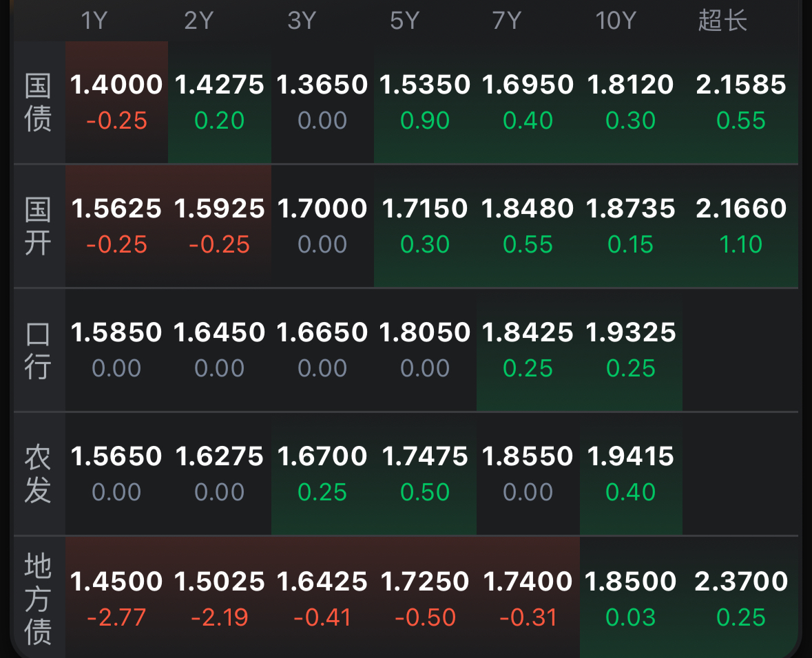Image resolution: width=812 pixels, height=658 pixels.
Task: Click the 农发 row label
Action: [x=39, y=474]
